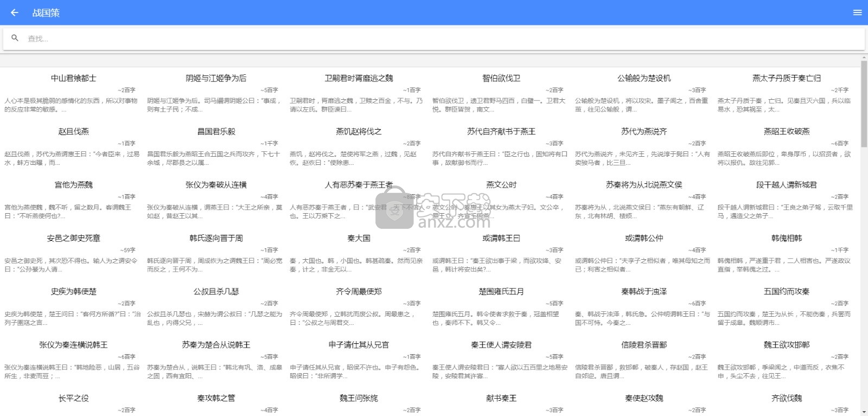Click the back arrow beside 战国策
868x416 pixels.
pos(15,12)
